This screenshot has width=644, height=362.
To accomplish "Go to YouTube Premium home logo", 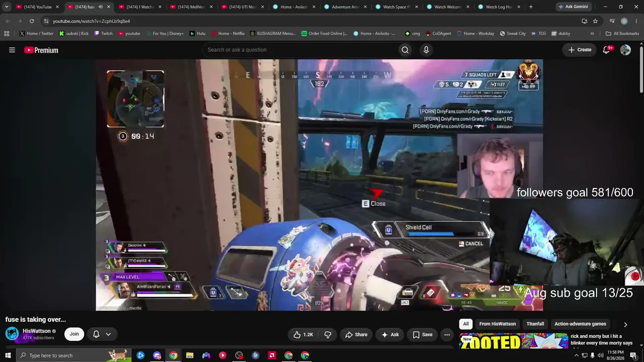I will point(41,50).
